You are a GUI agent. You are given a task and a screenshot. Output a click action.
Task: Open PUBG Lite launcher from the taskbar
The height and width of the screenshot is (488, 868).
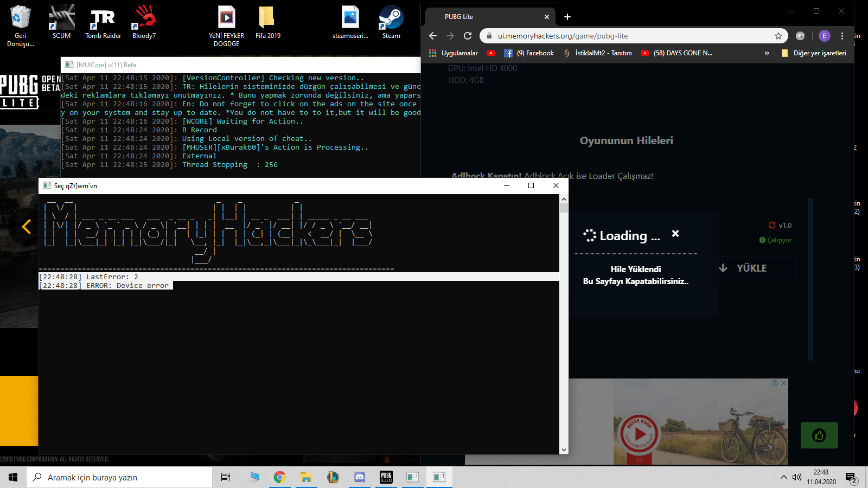(386, 477)
